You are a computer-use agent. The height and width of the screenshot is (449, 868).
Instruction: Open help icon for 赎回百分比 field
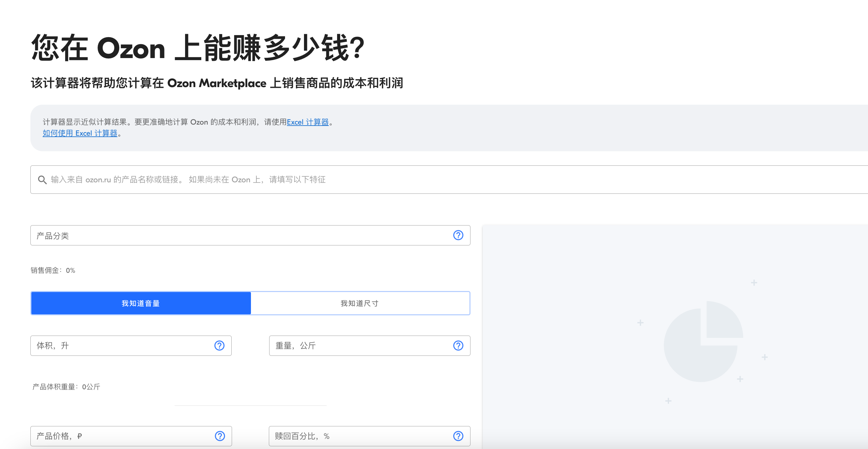coord(458,436)
